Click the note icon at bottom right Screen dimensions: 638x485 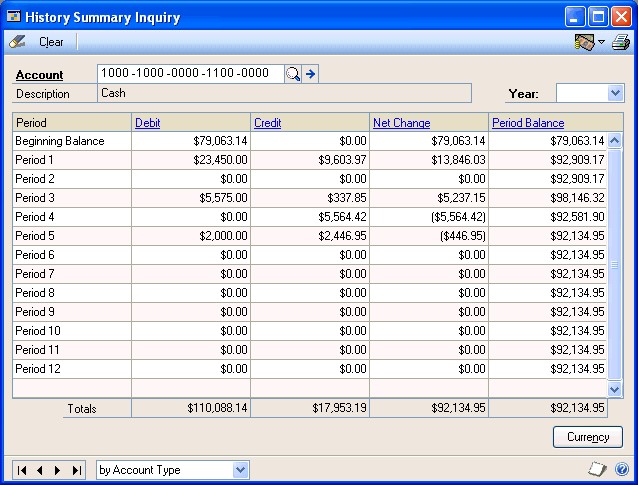597,470
